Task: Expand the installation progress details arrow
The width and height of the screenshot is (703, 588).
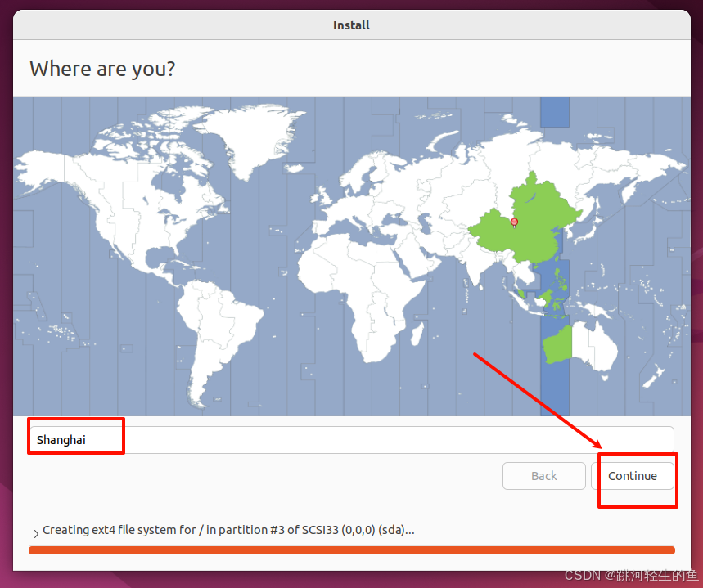Action: 36,533
